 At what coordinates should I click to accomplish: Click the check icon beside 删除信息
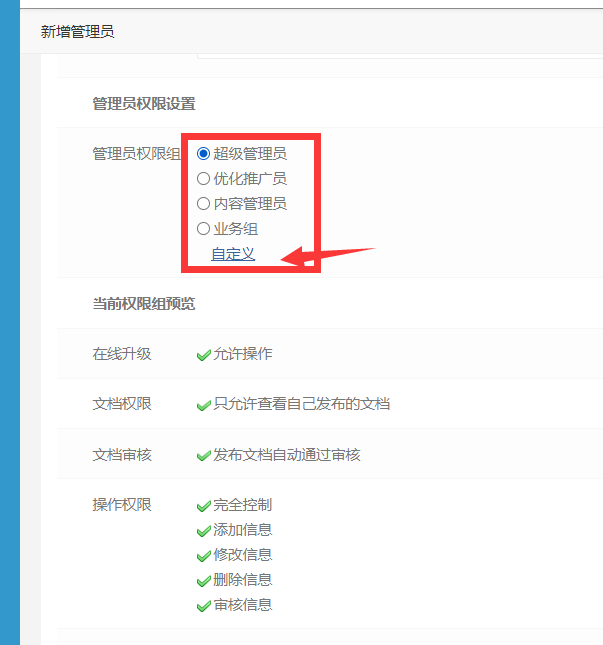pos(204,581)
